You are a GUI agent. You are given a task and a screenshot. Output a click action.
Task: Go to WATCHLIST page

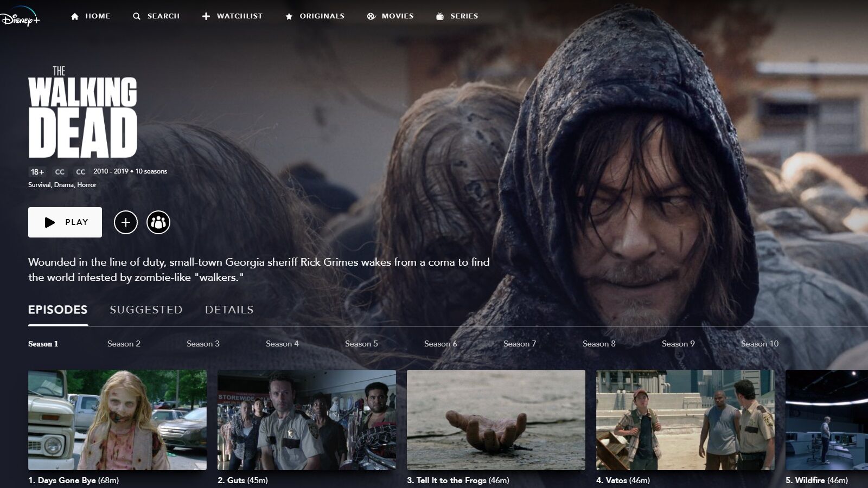tap(239, 16)
